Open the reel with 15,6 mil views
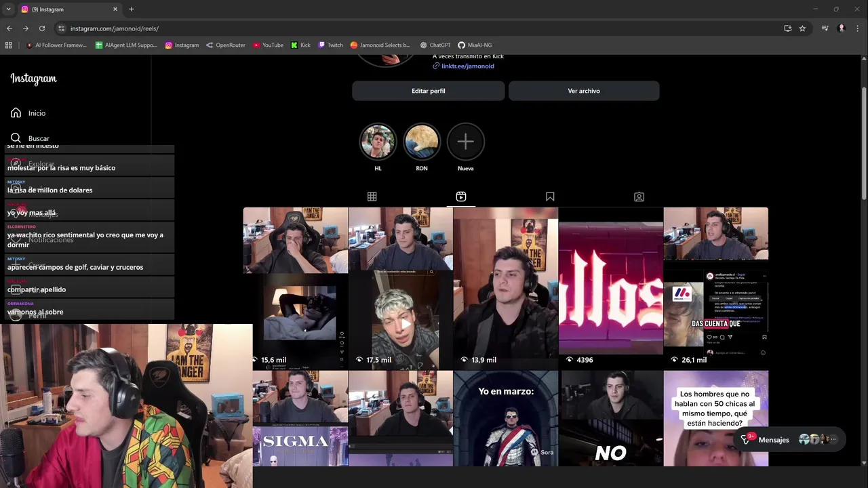The width and height of the screenshot is (868, 488). click(x=295, y=288)
